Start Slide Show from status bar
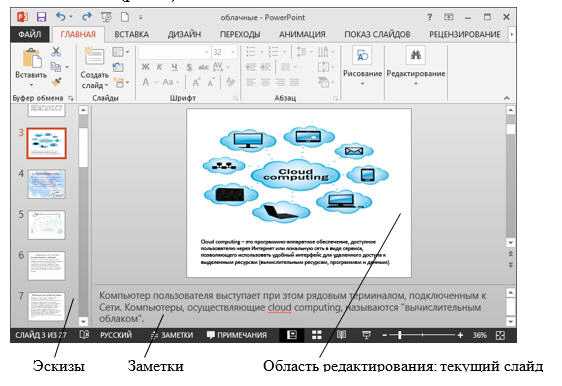This screenshot has width=562, height=386. [366, 335]
